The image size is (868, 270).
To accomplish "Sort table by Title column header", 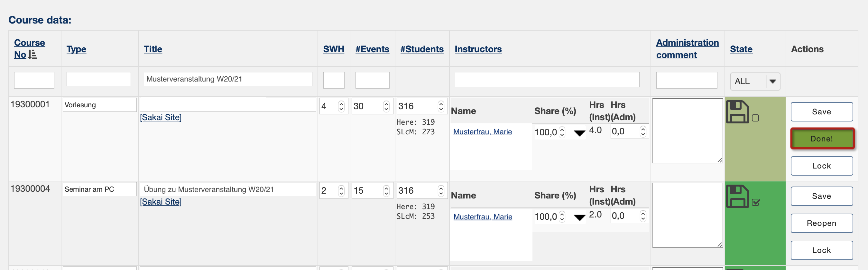I will point(152,49).
